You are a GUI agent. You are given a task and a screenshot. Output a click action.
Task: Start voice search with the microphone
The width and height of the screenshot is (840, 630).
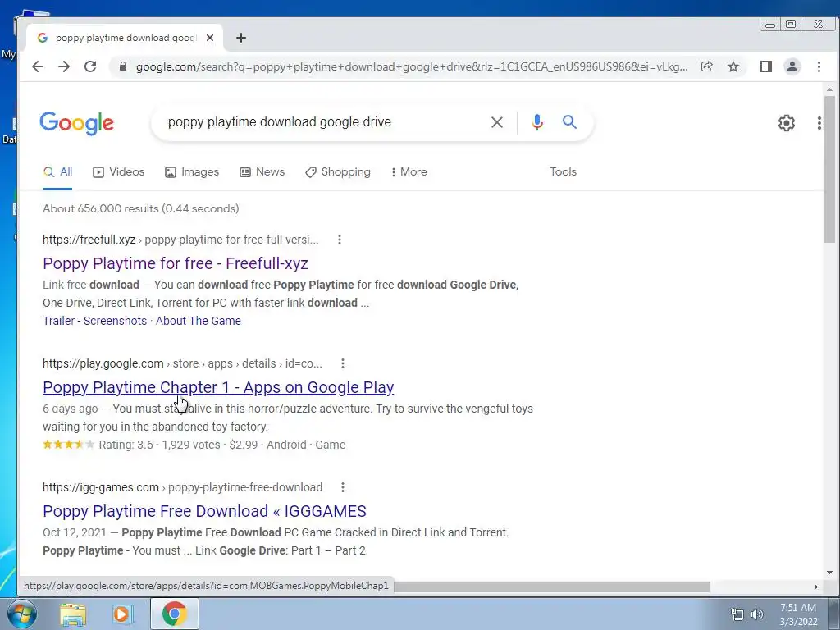pyautogui.click(x=536, y=122)
